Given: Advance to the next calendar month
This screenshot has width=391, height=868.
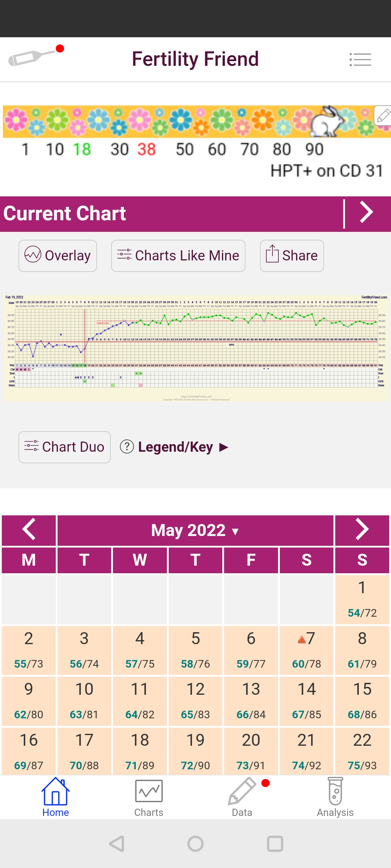Looking at the screenshot, I should tap(362, 530).
